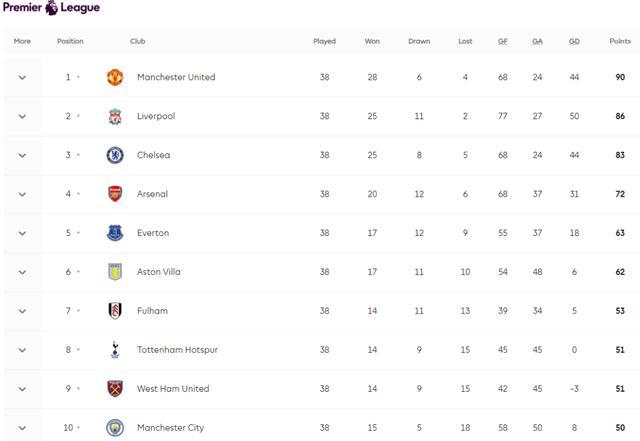Click the Chelsea club crest
The image size is (640, 441).
pyautogui.click(x=115, y=155)
